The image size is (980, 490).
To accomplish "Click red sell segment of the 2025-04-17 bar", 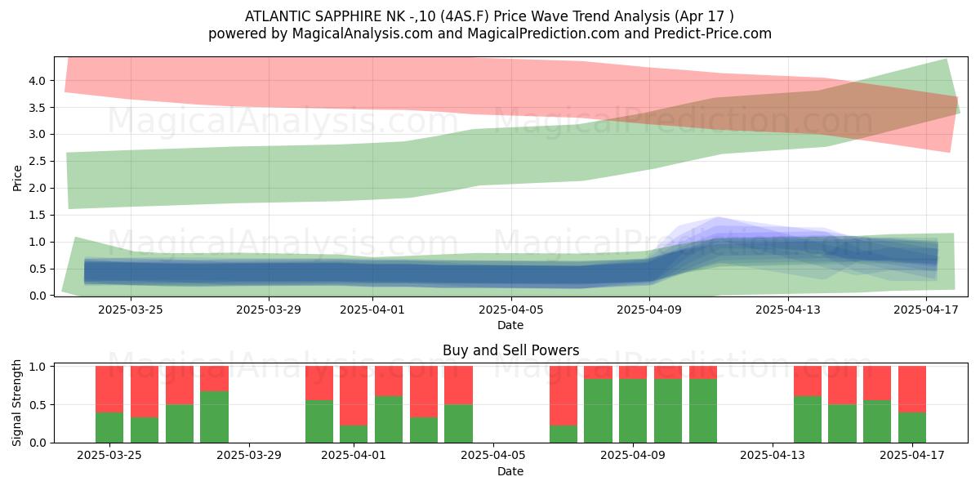I will pyautogui.click(x=912, y=390).
